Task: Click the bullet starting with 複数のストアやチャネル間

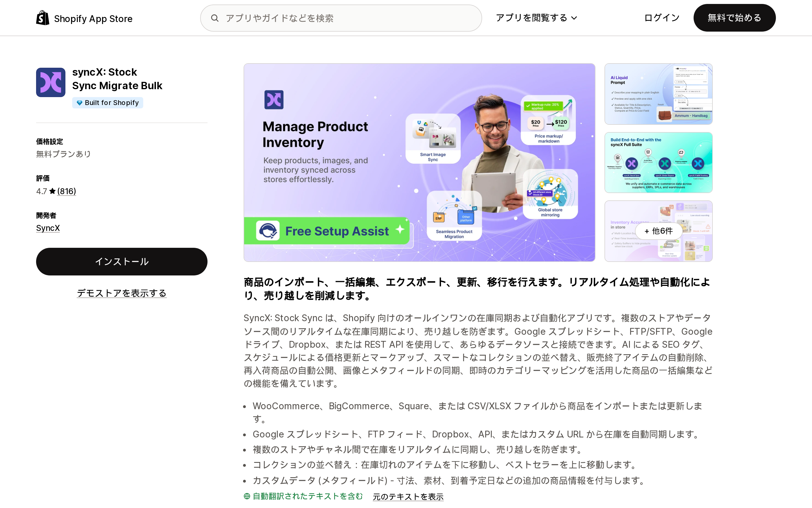Action: click(x=418, y=450)
